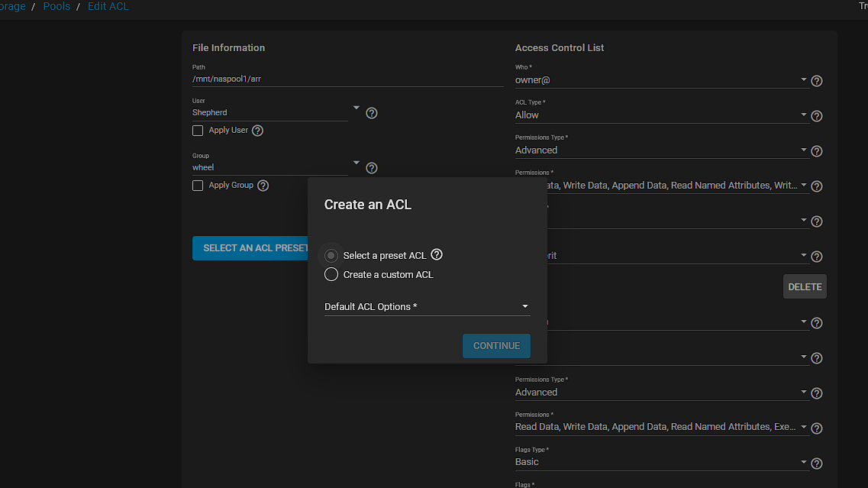Click help icon next to Flags Type Basic
868x488 pixels.
(816, 464)
